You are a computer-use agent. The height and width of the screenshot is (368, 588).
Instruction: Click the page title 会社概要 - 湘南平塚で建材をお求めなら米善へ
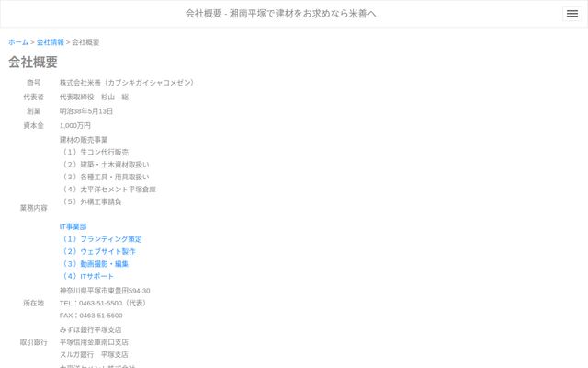click(x=281, y=14)
